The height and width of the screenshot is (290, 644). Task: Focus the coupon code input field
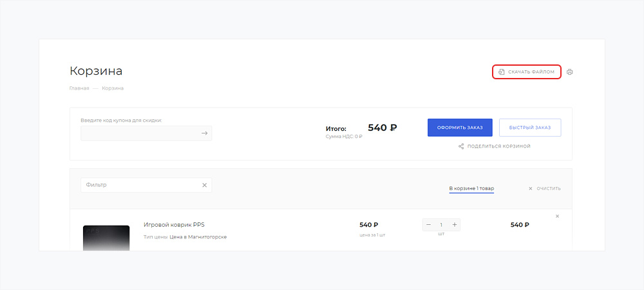pos(139,133)
